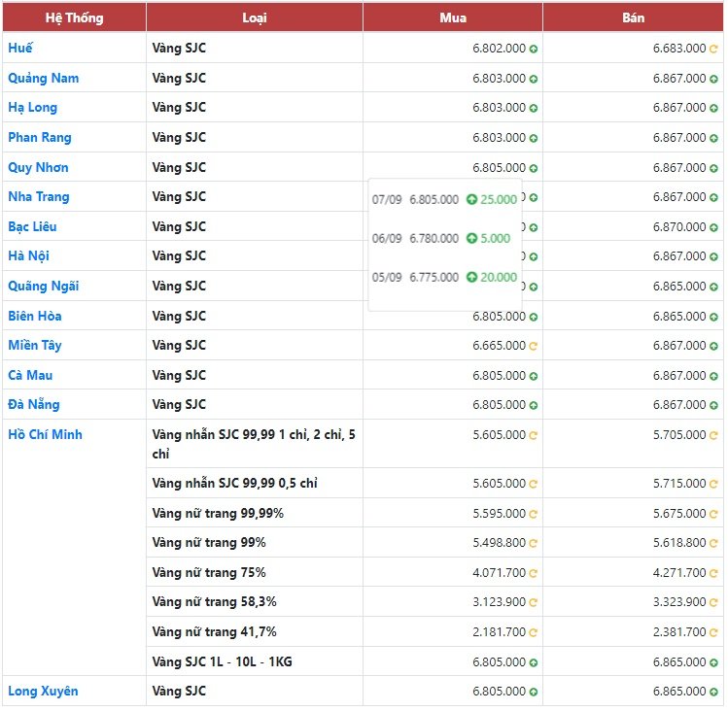Open the Nha Trang link

[39, 197]
